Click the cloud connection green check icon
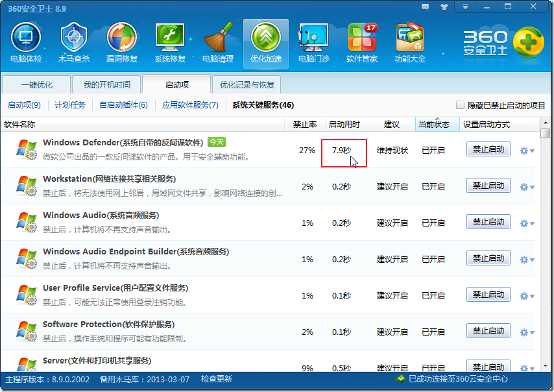This screenshot has width=554, height=392. [401, 379]
